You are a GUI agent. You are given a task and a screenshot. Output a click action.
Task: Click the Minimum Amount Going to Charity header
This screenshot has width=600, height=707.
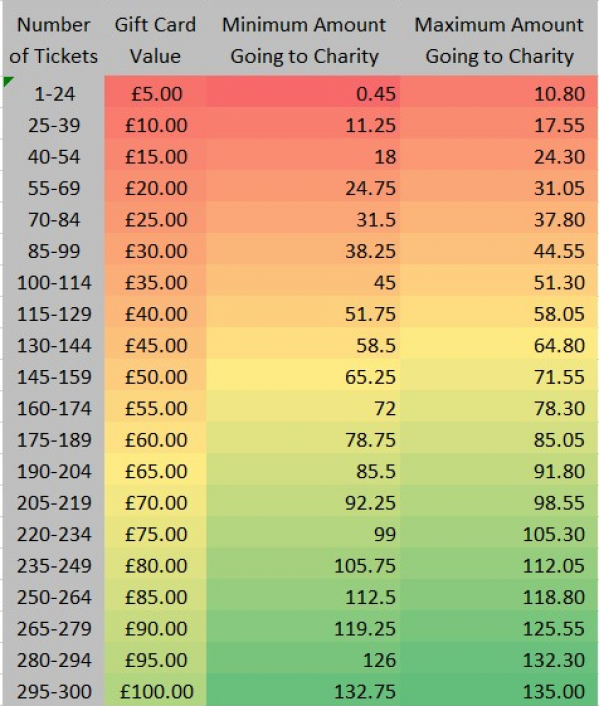coord(304,40)
